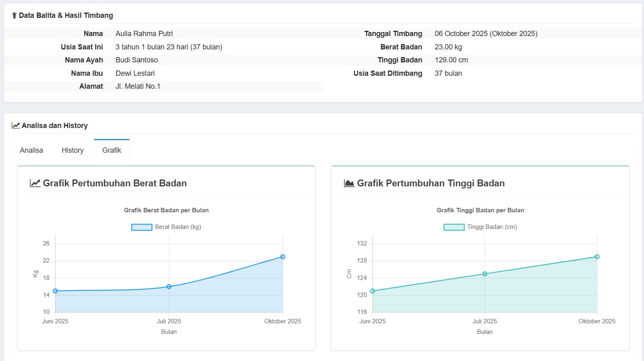Toggle the Tinggi Badan (cm) legend swatch
This screenshot has width=644, height=361.
[x=454, y=227]
